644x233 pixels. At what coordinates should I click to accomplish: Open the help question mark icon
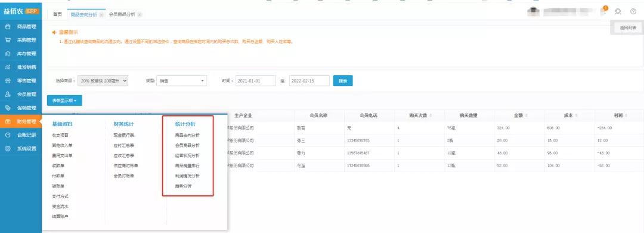[x=633, y=11]
